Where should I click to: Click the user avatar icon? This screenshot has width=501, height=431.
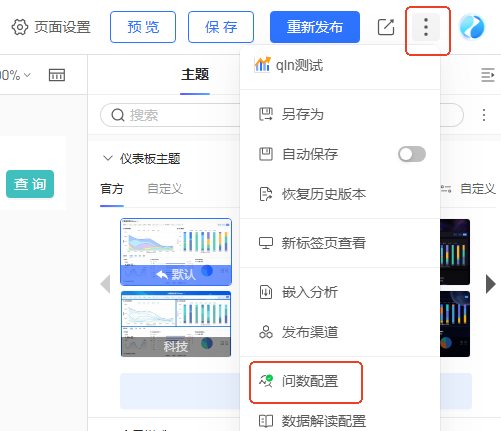tap(472, 27)
